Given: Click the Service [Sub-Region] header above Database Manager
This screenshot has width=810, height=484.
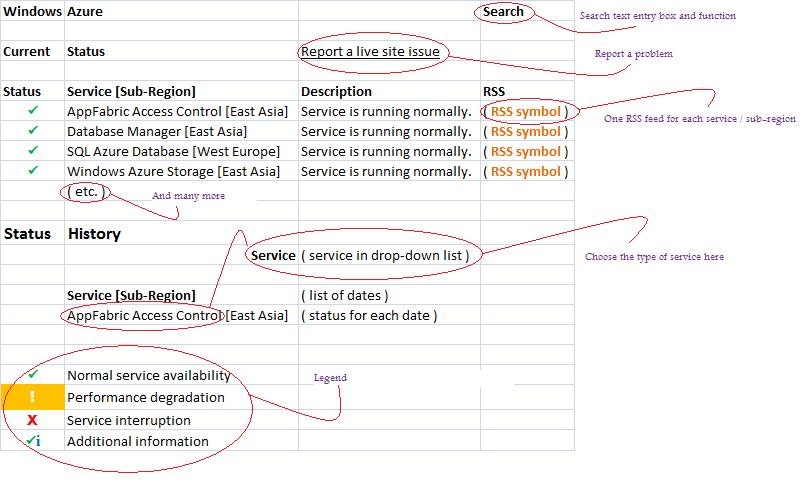Looking at the screenshot, I should click(x=131, y=92).
